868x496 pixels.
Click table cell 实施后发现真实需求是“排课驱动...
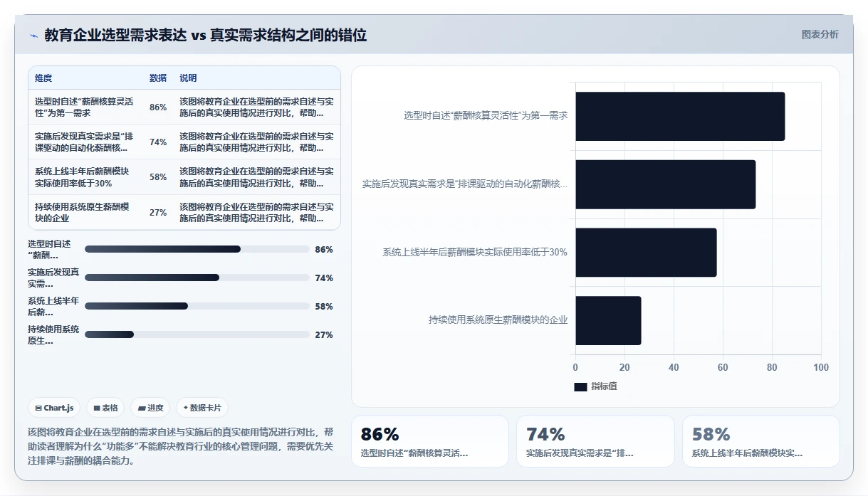84,142
